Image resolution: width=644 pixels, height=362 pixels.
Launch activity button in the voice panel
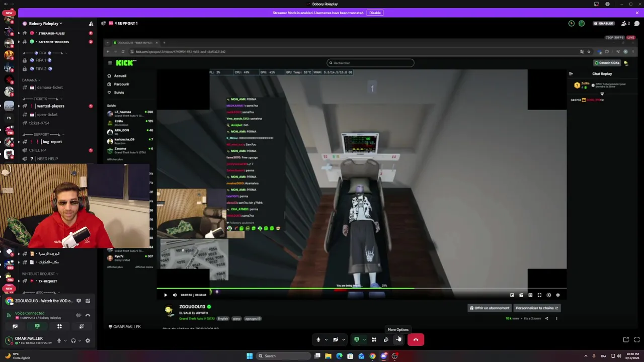tap(59, 326)
